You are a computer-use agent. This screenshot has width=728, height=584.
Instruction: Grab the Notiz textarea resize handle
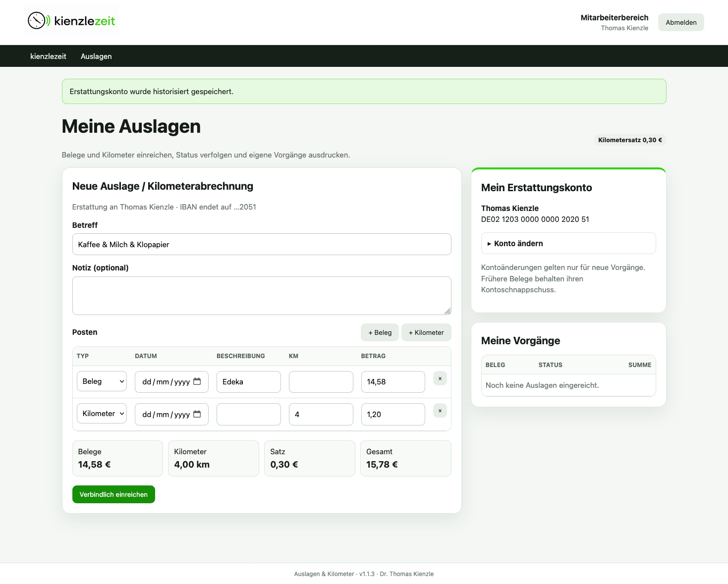click(448, 311)
